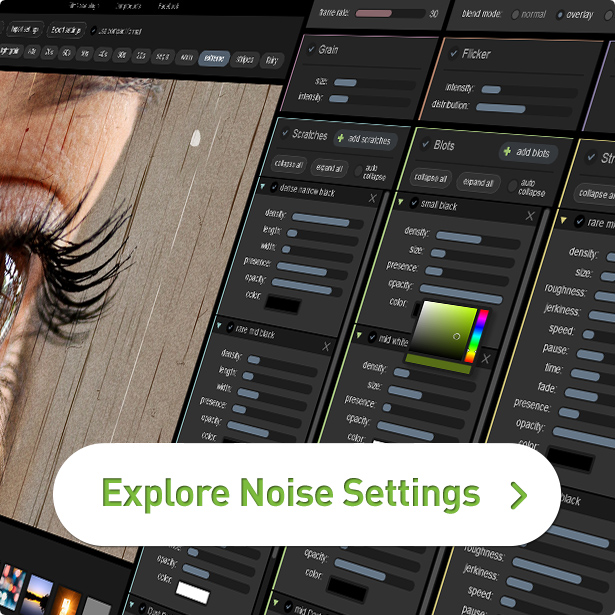Screen dimensions: 615x615
Task: Open Explore Noise Settings
Action: point(307,494)
